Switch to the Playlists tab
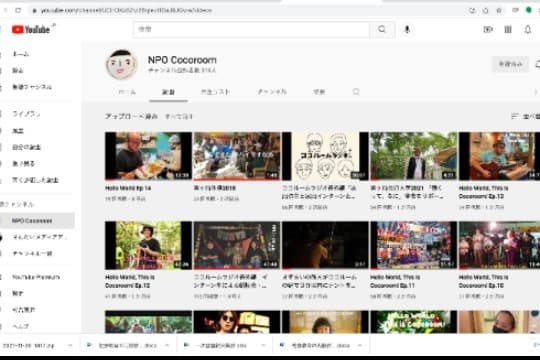 click(x=215, y=92)
